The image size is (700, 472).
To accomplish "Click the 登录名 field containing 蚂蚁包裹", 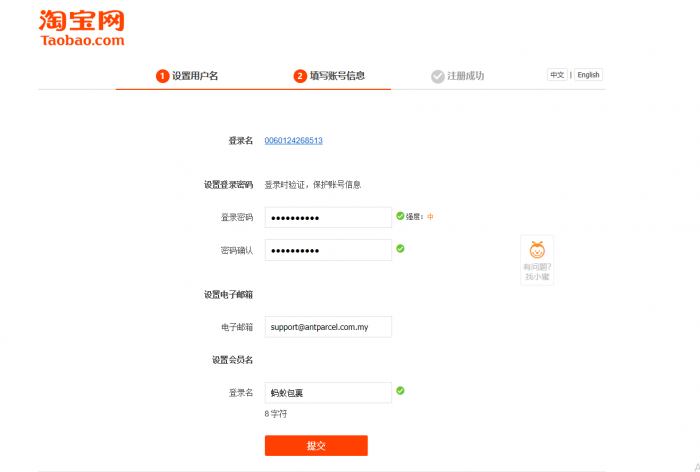I will 328,393.
